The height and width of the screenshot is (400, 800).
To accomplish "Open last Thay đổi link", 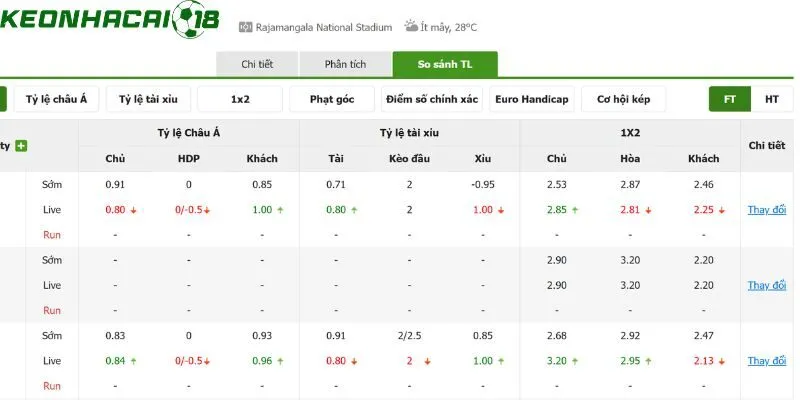I will (x=767, y=361).
